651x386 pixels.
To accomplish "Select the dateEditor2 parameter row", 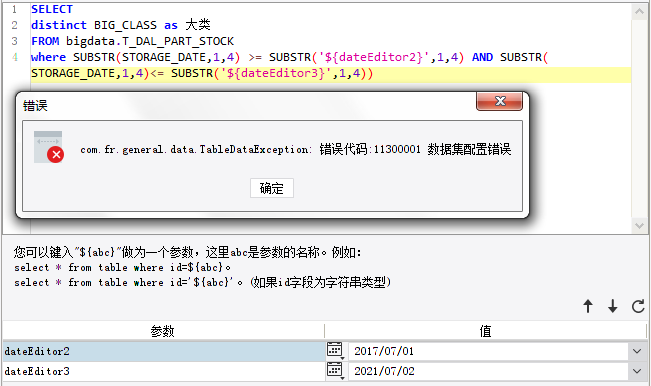I will (164, 351).
